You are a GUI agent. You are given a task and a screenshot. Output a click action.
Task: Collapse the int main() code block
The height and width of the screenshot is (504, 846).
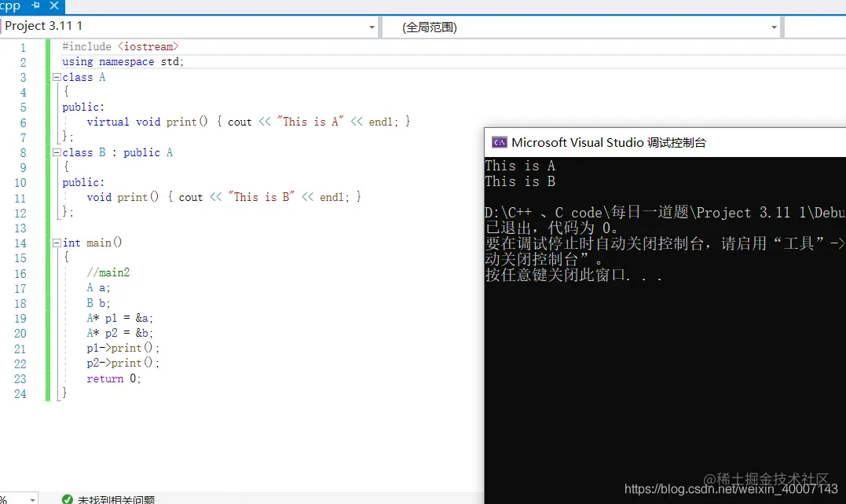[57, 243]
